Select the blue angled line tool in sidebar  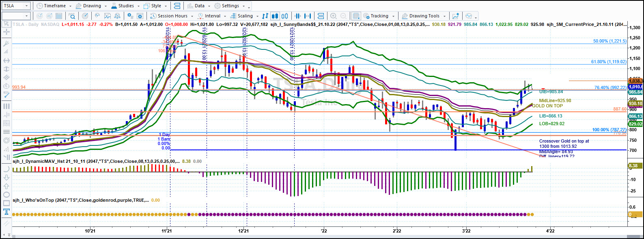[6, 95]
